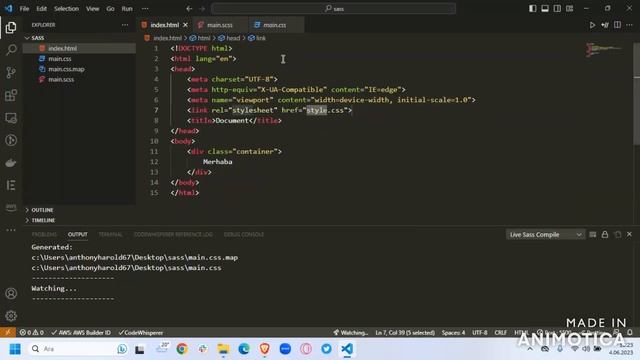Open the Search view in the activity bar
This screenshot has height=360, width=640.
tap(11, 50)
